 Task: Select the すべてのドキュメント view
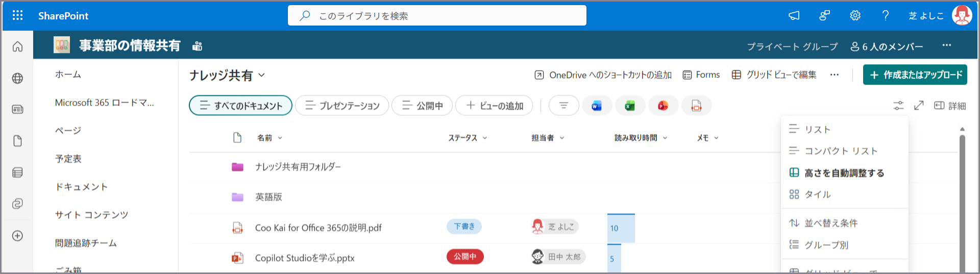click(240, 106)
